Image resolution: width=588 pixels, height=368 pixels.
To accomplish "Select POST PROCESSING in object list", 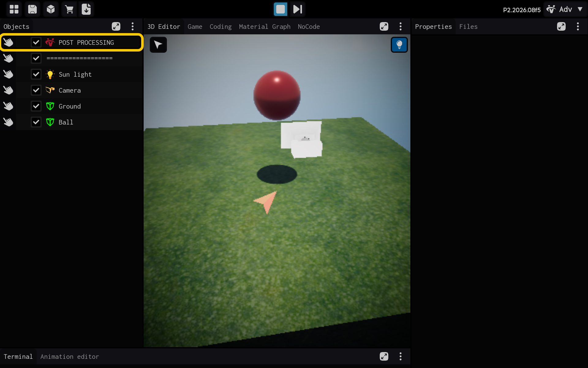I will point(72,42).
